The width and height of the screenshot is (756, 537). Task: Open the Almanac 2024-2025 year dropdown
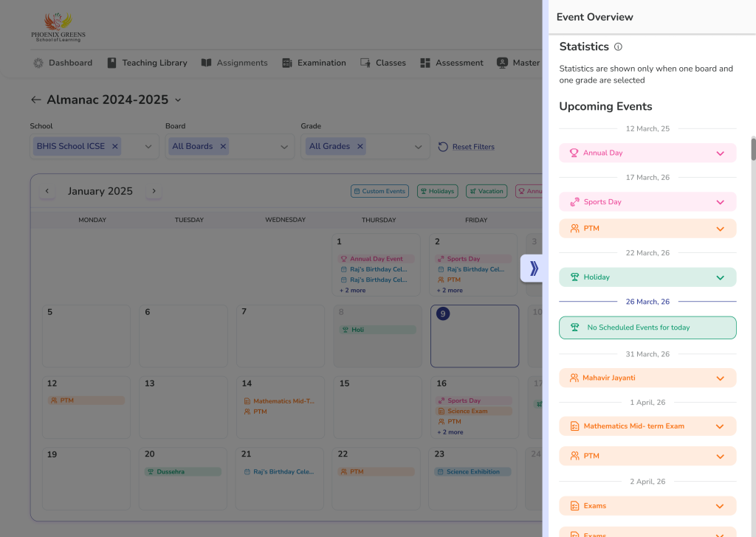coord(178,100)
